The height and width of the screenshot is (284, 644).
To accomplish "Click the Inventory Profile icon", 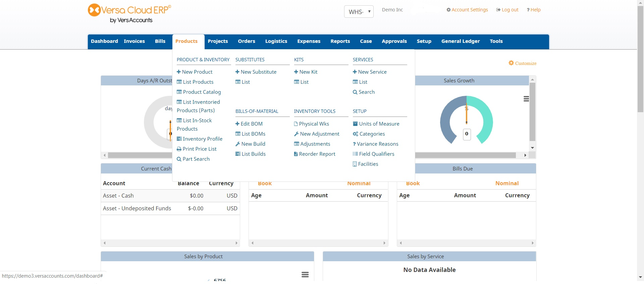I will (x=179, y=139).
